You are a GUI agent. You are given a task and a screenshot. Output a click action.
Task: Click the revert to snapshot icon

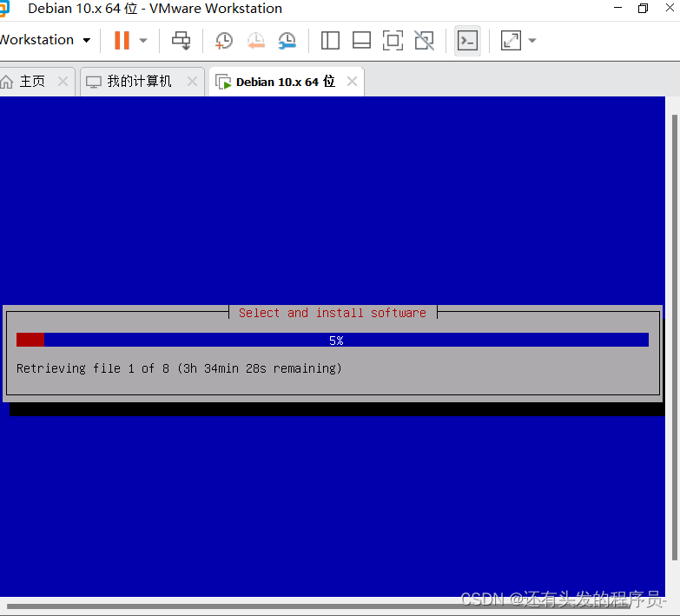coord(255,40)
